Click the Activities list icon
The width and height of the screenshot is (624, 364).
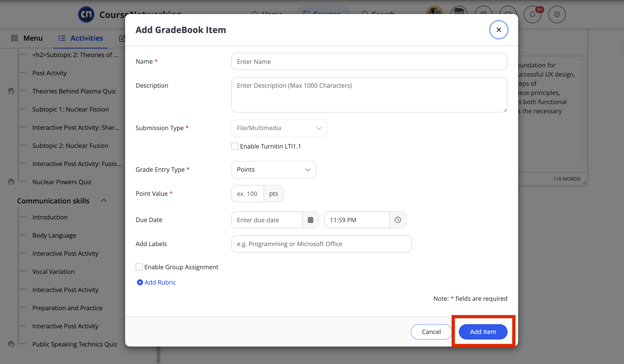click(62, 38)
